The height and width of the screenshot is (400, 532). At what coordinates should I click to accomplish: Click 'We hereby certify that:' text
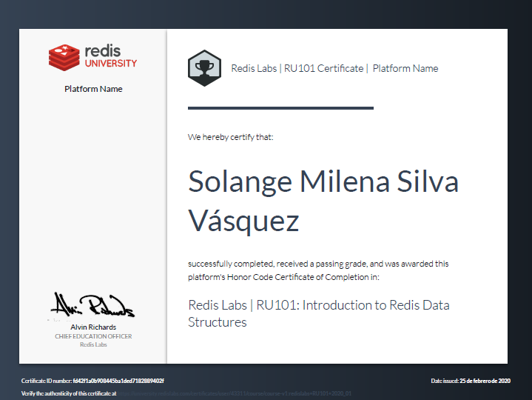click(x=230, y=137)
